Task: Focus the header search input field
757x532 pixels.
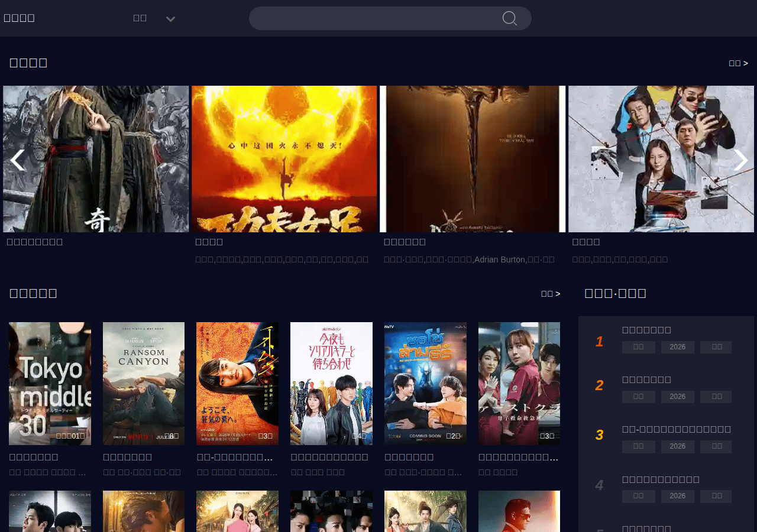Action: 390,18
